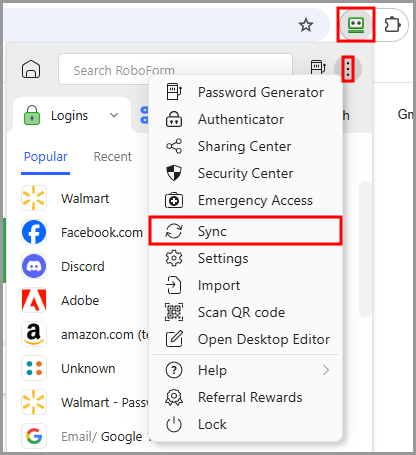Click the Security Center shield icon
This screenshot has width=416, height=455.
click(174, 173)
